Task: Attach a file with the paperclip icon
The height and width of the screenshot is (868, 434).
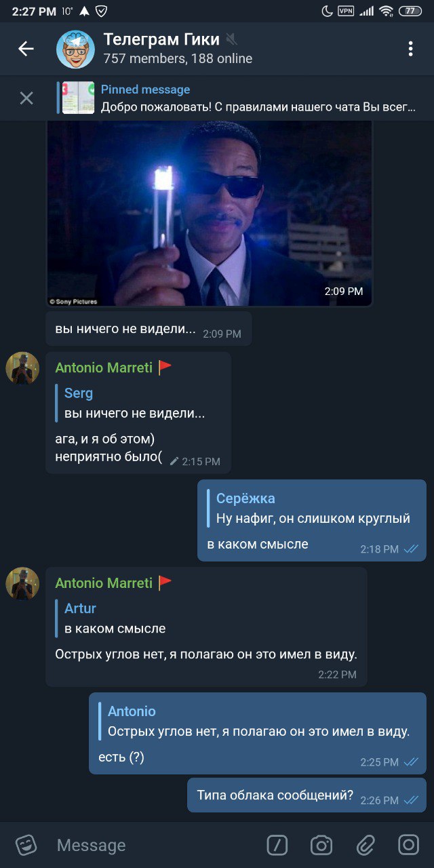Action: point(366,845)
